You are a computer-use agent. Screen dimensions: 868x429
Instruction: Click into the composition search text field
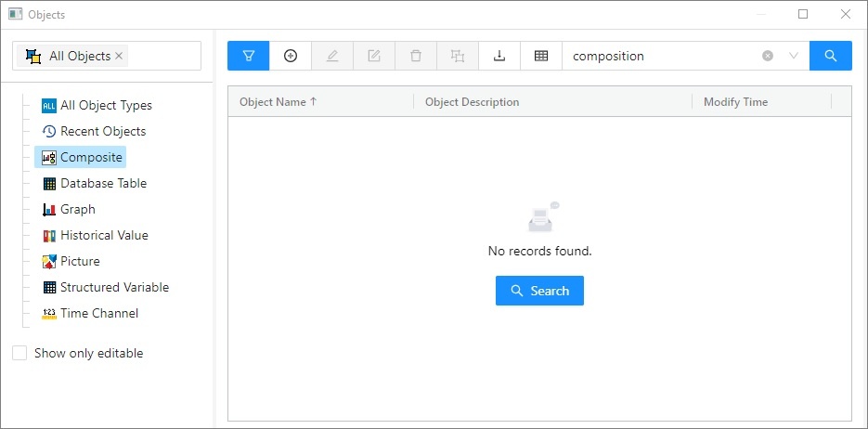click(x=659, y=56)
